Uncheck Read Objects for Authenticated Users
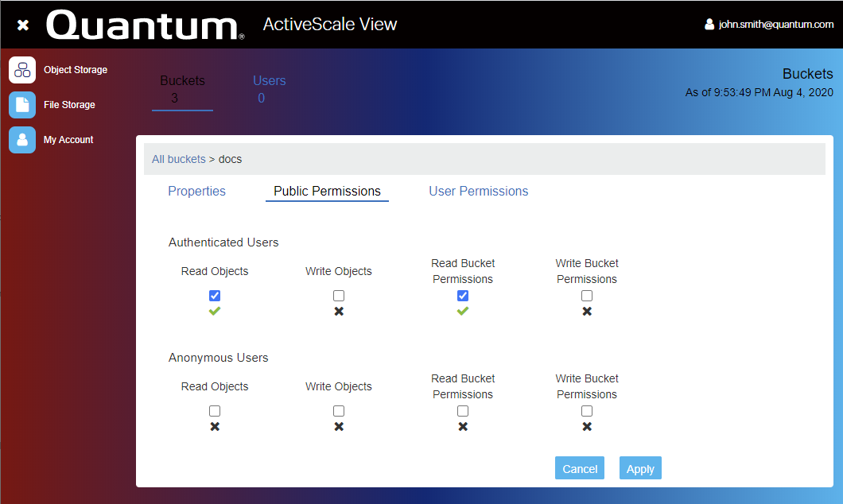 pyautogui.click(x=215, y=296)
